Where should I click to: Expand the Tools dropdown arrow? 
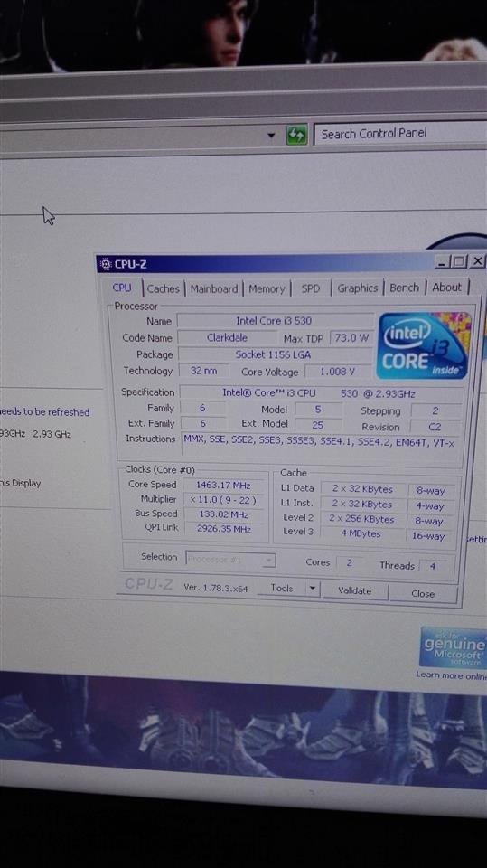pos(313,588)
